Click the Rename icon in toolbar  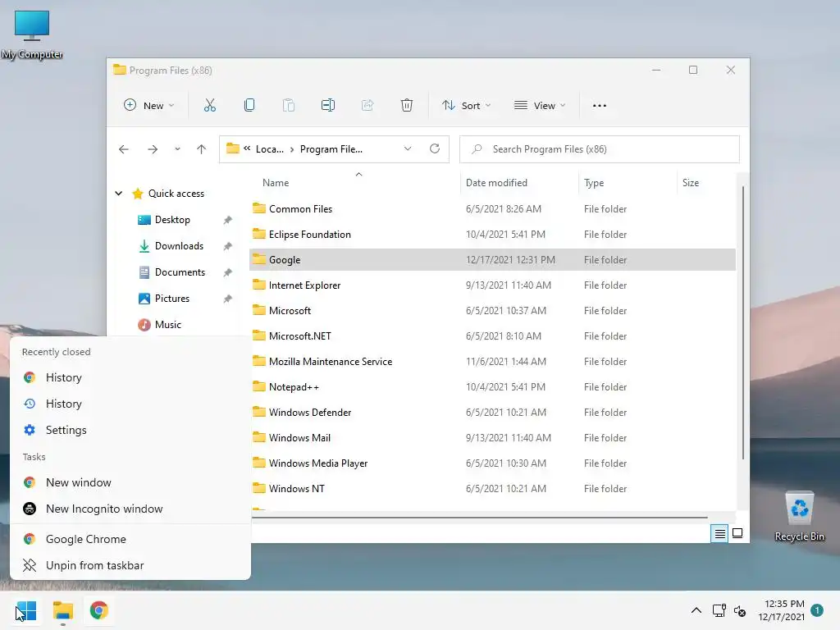[328, 105]
